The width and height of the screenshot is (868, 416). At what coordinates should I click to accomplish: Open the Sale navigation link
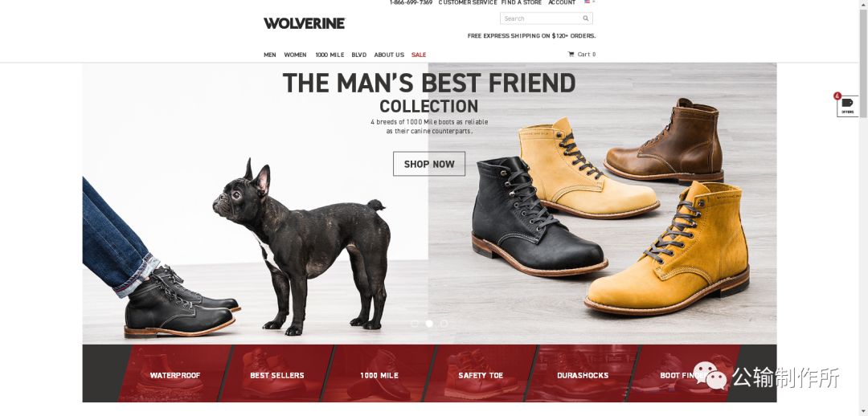419,55
